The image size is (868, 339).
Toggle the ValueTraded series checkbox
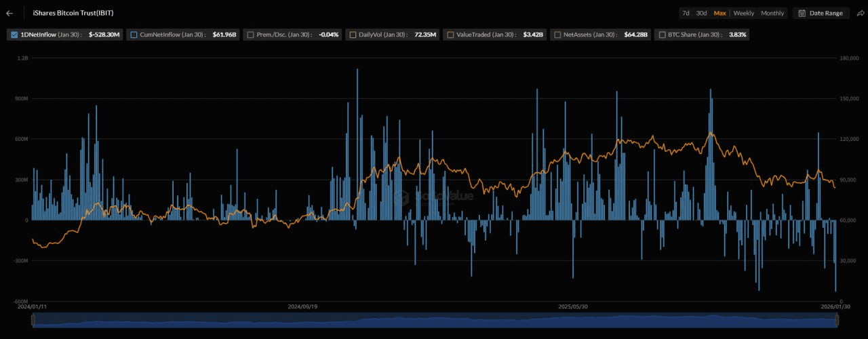450,35
